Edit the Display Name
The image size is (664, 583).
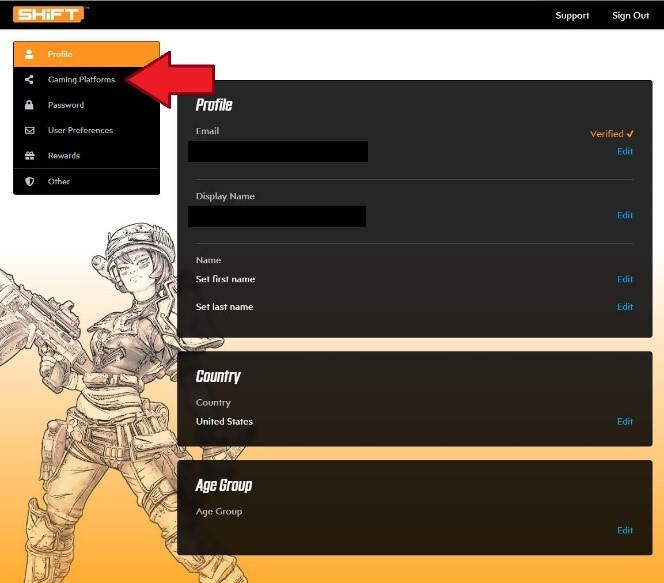[625, 216]
